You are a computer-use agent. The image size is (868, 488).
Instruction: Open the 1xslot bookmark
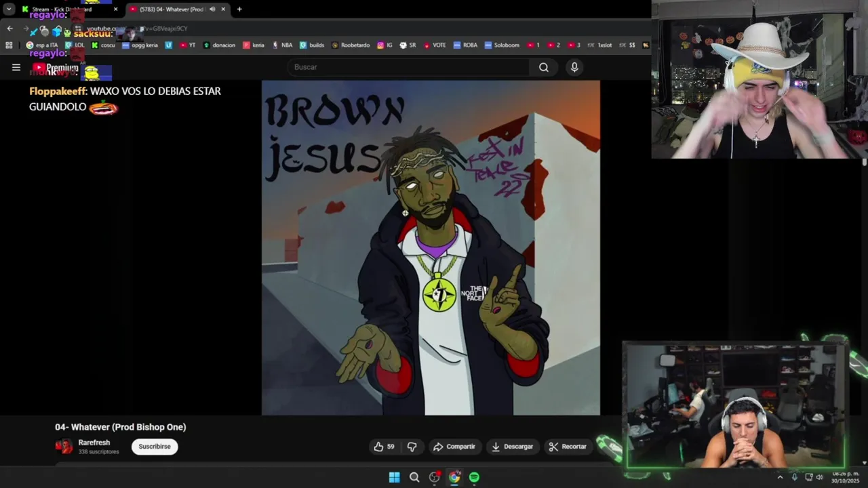click(x=599, y=45)
